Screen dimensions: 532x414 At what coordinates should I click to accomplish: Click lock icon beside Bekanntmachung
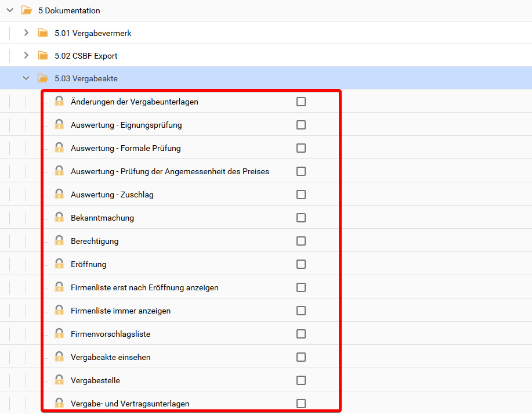point(59,217)
